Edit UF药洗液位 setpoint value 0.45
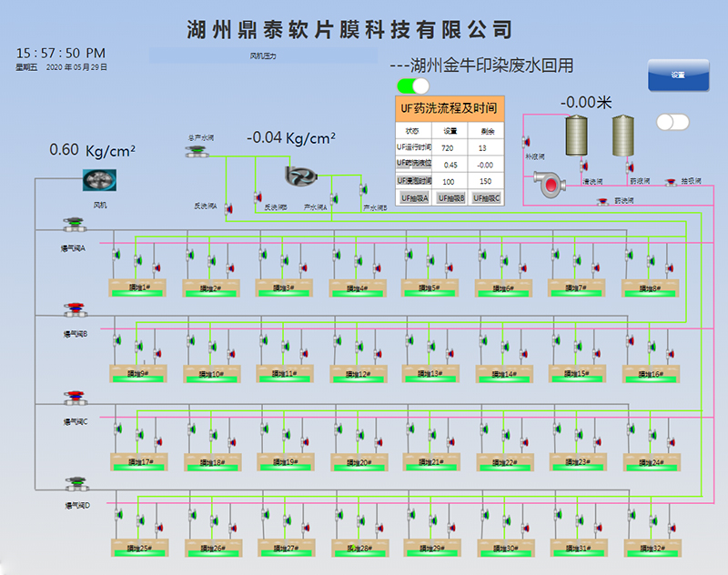The width and height of the screenshot is (728, 575). pyautogui.click(x=450, y=165)
